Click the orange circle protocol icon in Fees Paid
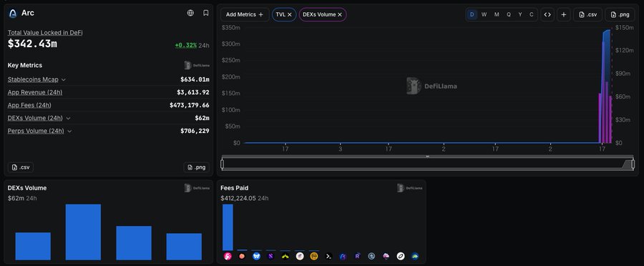 242,256
